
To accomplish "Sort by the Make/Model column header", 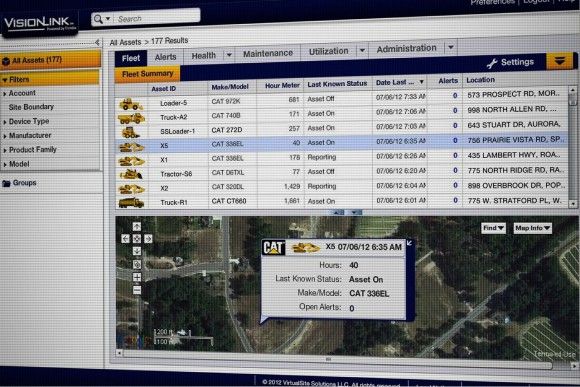I will tap(230, 87).
